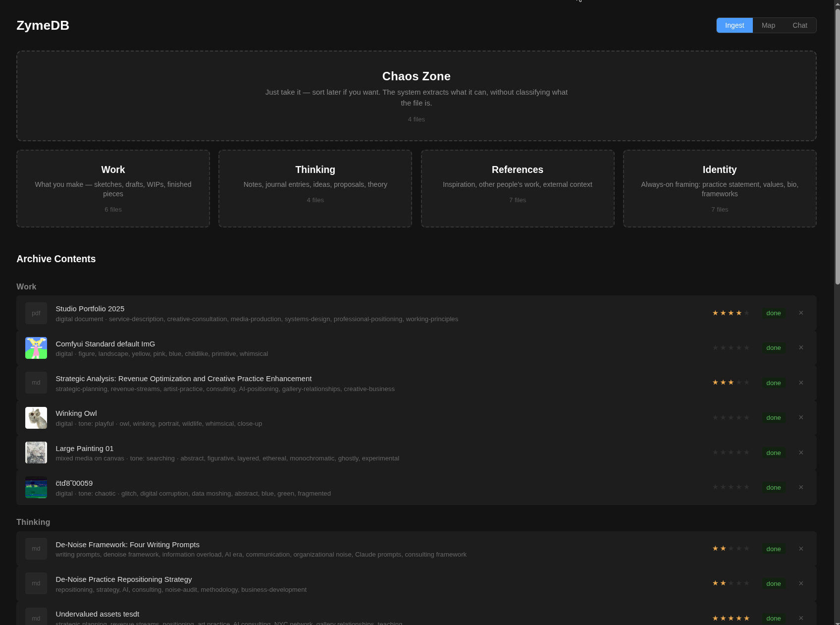Open the ctd8 00059 glitch thumbnail
Image resolution: width=840 pixels, height=625 pixels.
[36, 487]
